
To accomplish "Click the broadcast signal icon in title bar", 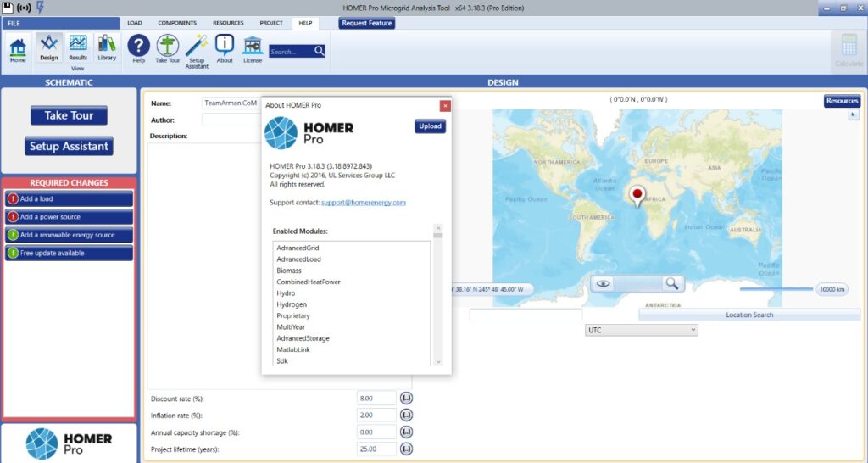I will [x=24, y=8].
